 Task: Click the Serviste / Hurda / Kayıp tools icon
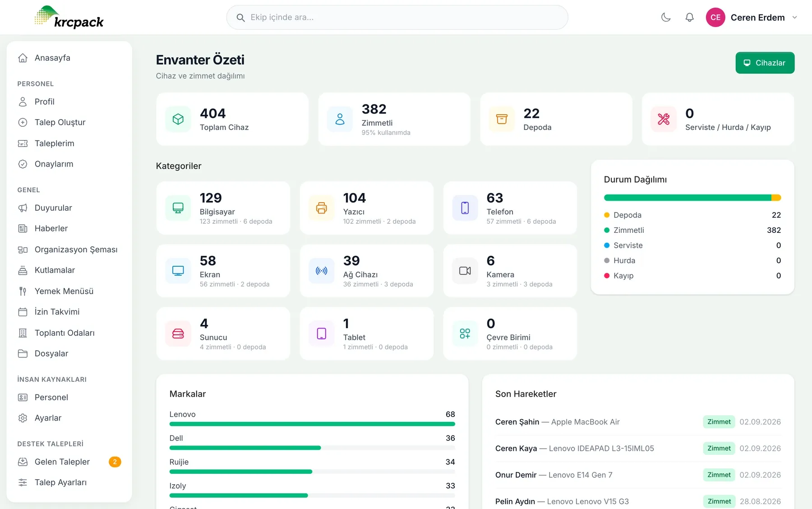click(664, 119)
